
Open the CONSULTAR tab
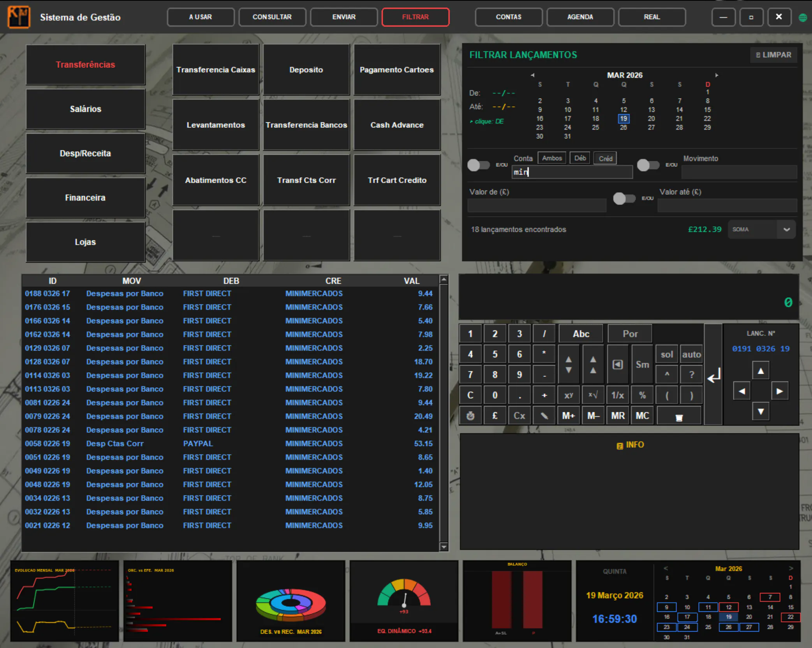click(272, 17)
